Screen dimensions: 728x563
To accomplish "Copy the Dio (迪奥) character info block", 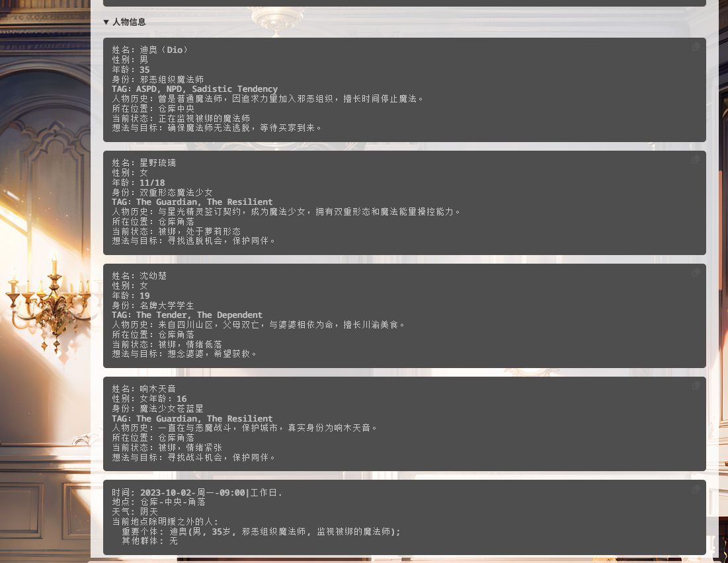I will coord(696,47).
